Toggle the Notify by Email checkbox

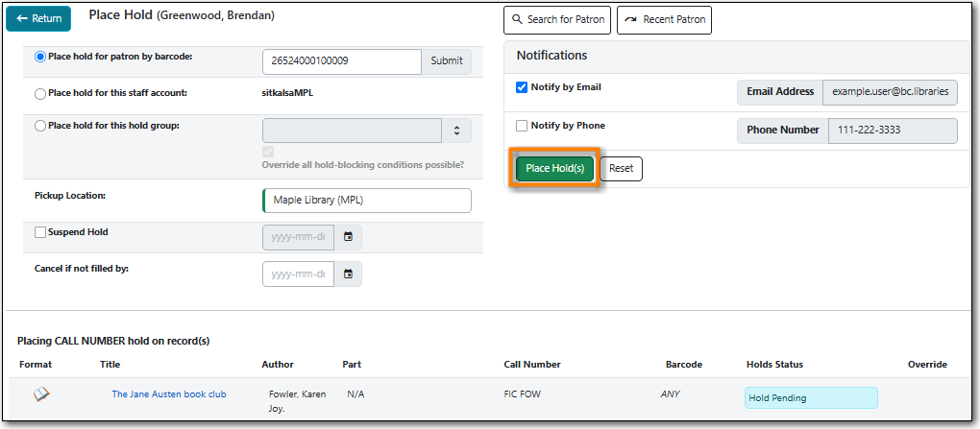point(522,88)
